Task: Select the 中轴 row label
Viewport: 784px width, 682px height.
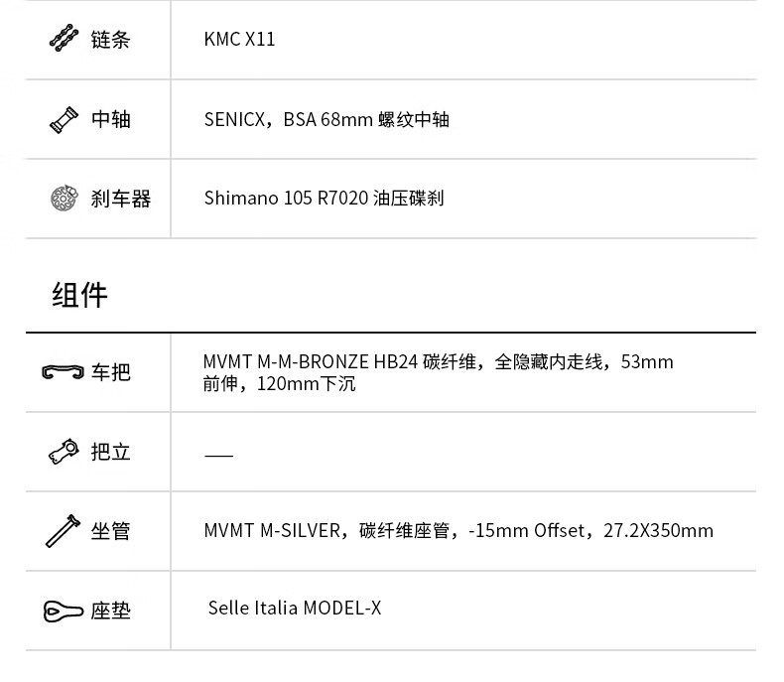Action: click(x=110, y=119)
